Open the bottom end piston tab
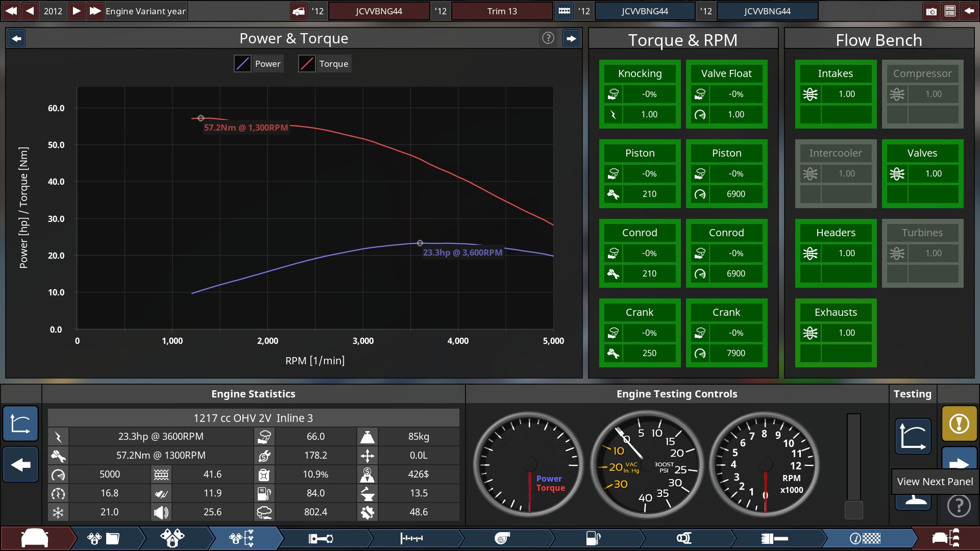Image resolution: width=980 pixels, height=551 pixels. click(321, 538)
